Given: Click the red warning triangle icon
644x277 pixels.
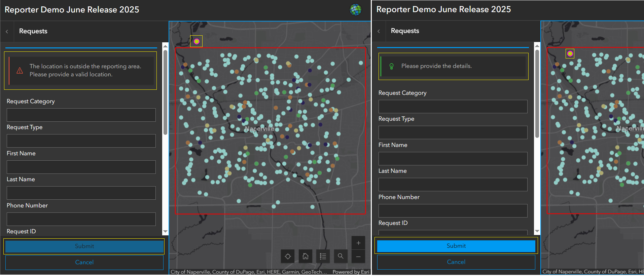Looking at the screenshot, I should click(x=20, y=71).
